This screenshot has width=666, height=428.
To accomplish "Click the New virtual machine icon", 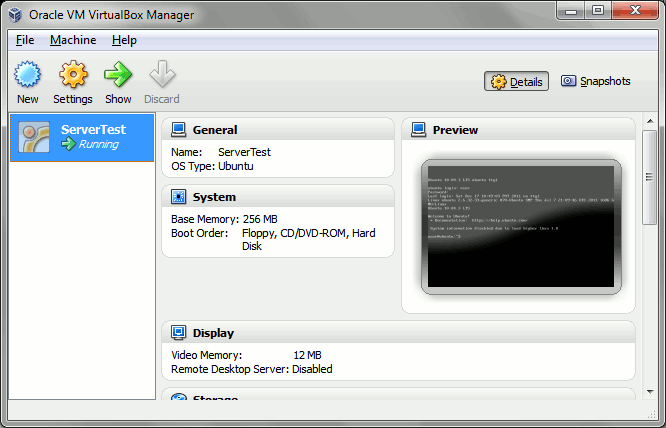I will click(28, 74).
